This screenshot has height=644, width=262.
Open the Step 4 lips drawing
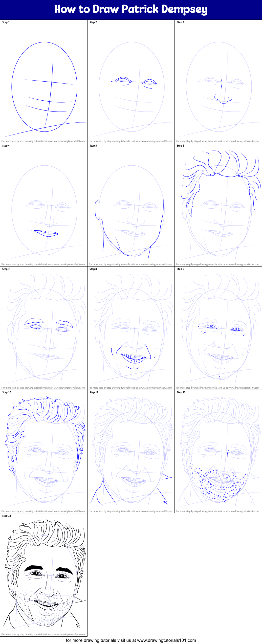pos(44,205)
